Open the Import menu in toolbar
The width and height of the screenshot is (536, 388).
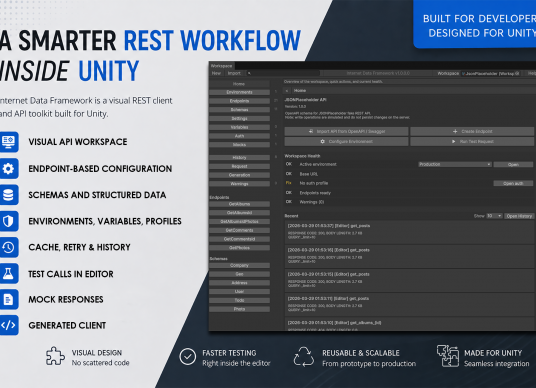pyautogui.click(x=234, y=73)
